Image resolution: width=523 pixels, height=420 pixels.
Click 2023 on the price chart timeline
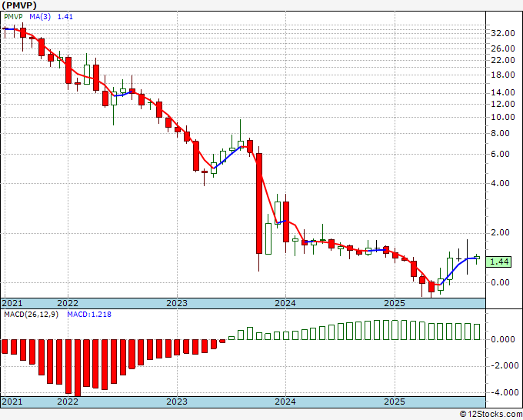click(x=177, y=303)
